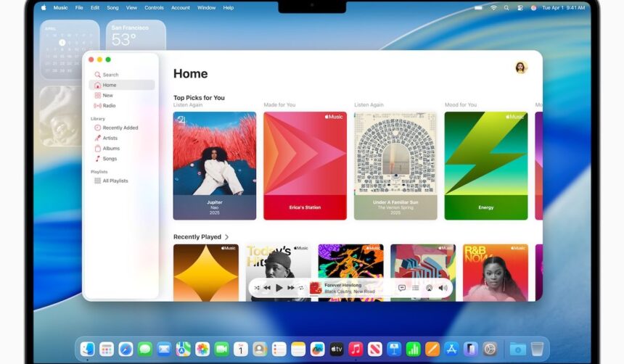This screenshot has height=364, width=624.
Task: Skip to the previous track
Action: click(x=267, y=288)
